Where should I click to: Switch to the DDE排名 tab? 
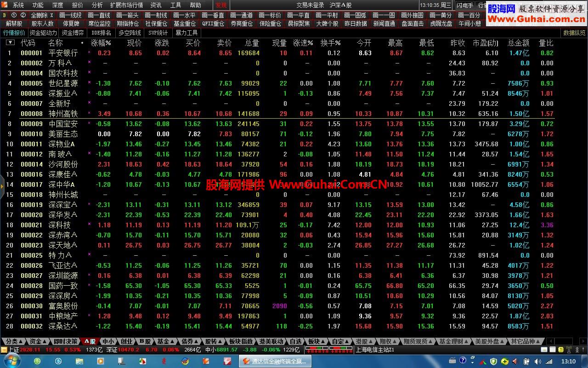tap(101, 33)
